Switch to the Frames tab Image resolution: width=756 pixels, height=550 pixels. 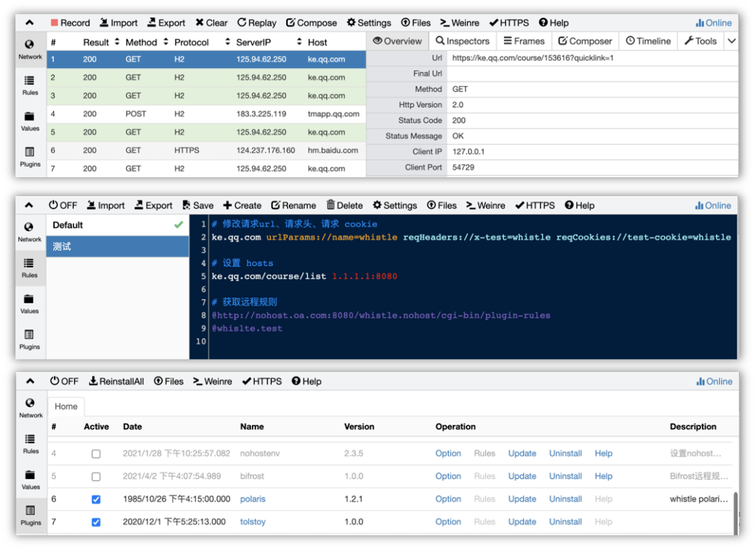524,41
